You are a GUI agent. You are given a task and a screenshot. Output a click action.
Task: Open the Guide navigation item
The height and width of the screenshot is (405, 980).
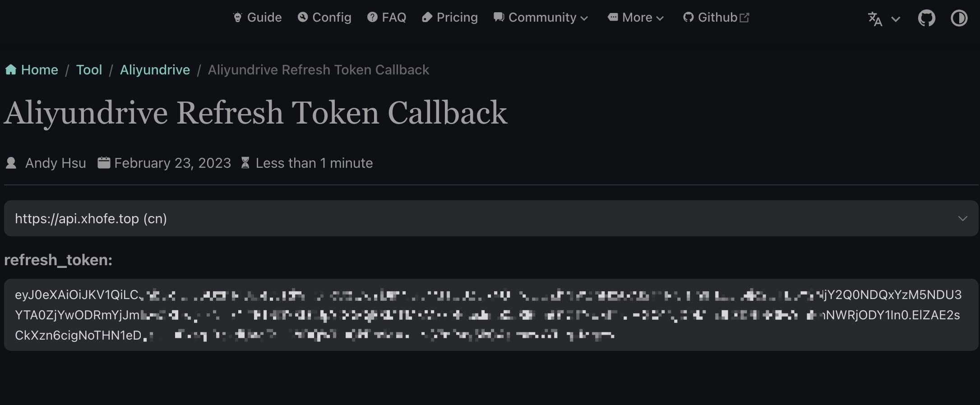point(264,18)
